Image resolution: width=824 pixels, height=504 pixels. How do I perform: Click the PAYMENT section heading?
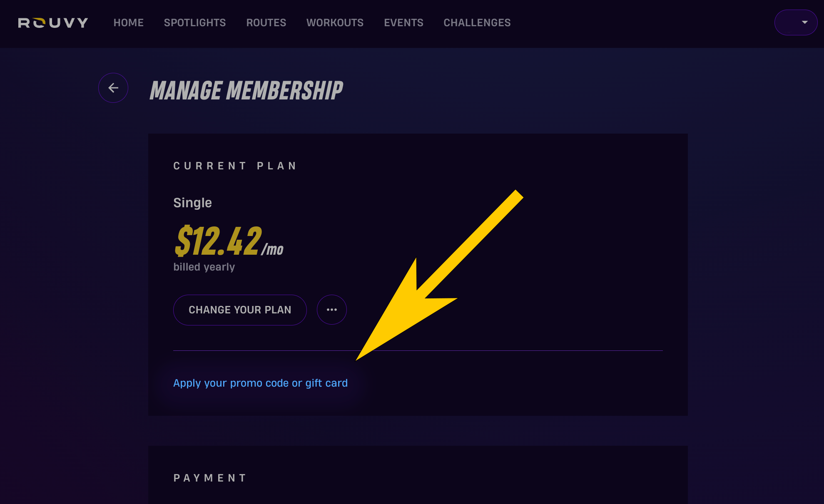click(210, 478)
